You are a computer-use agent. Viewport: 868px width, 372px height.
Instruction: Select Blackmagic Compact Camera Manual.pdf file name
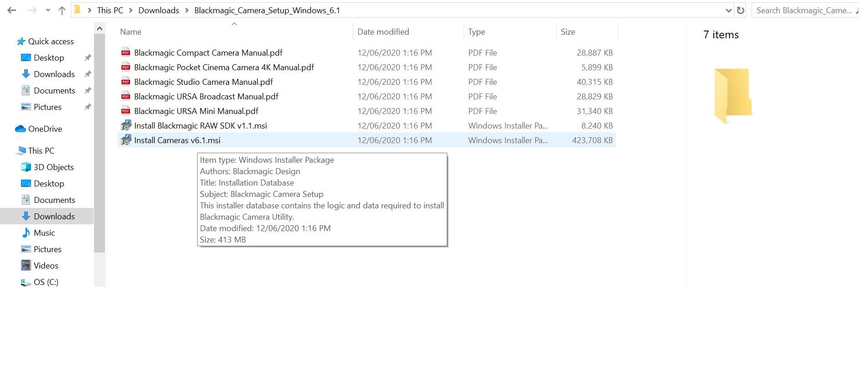click(208, 53)
